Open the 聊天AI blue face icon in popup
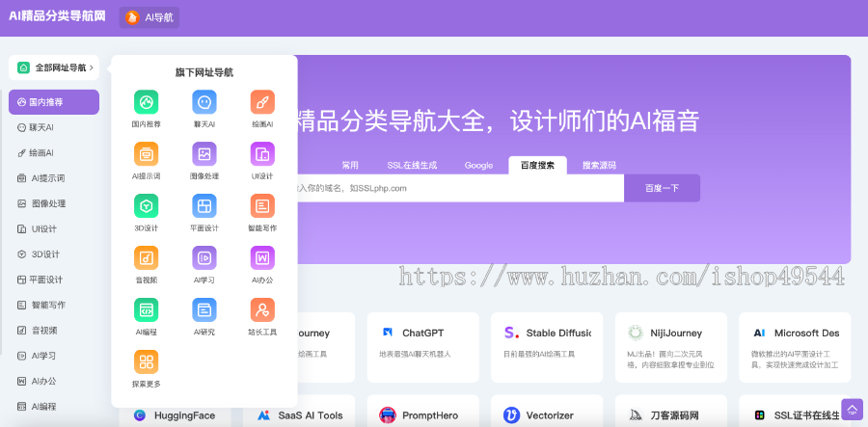Viewport: 868px width, 427px height. [x=204, y=102]
